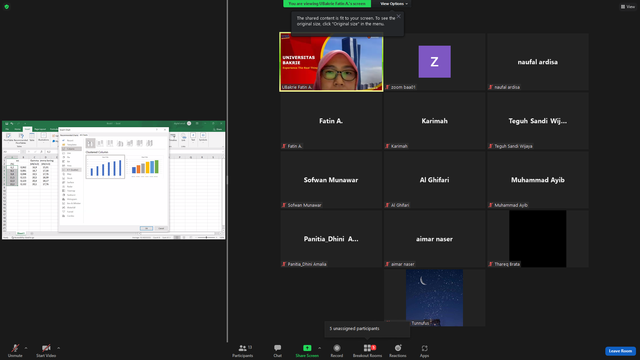
Task: Click OK in Insert Chart dialog
Action: pyautogui.click(x=147, y=229)
